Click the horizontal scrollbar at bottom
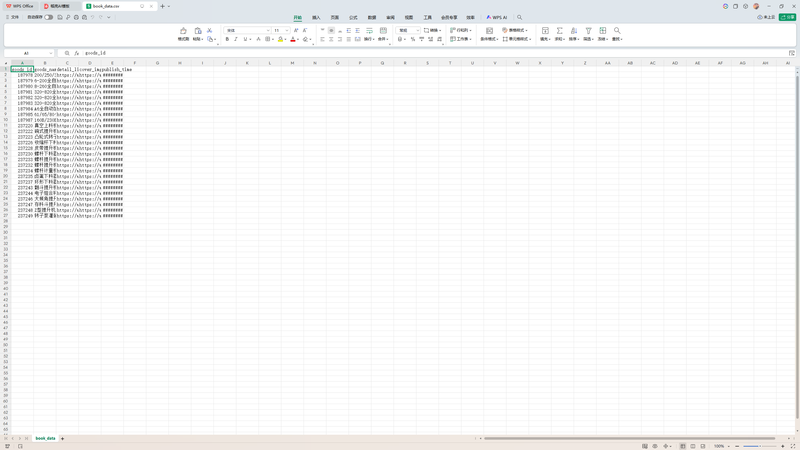Screen dimensions: 800x450 (x=630, y=438)
